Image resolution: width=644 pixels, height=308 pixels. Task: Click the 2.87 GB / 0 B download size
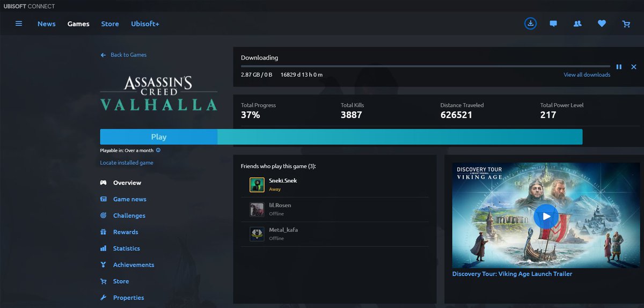[x=257, y=75]
